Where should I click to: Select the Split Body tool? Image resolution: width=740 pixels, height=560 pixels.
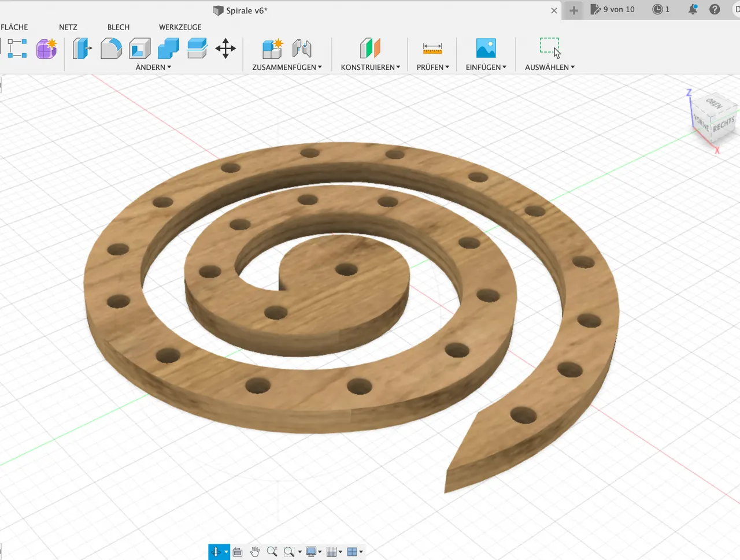[x=197, y=49]
